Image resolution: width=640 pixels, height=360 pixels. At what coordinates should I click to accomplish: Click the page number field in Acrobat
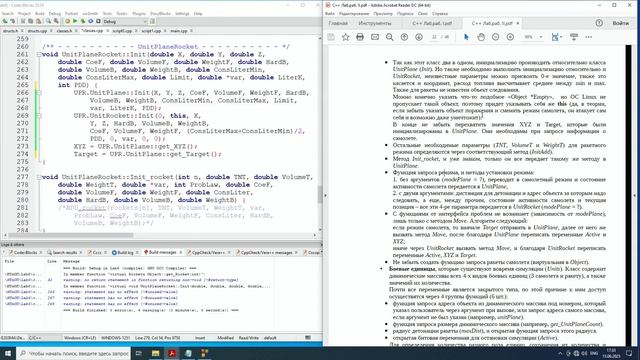(434, 37)
